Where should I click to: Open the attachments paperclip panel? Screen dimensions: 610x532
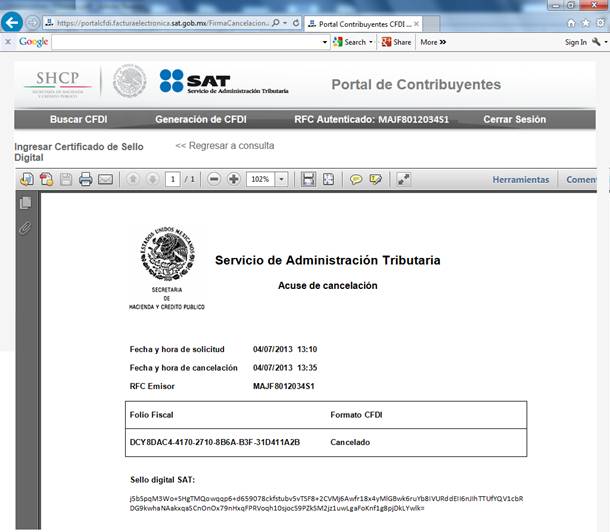(26, 227)
